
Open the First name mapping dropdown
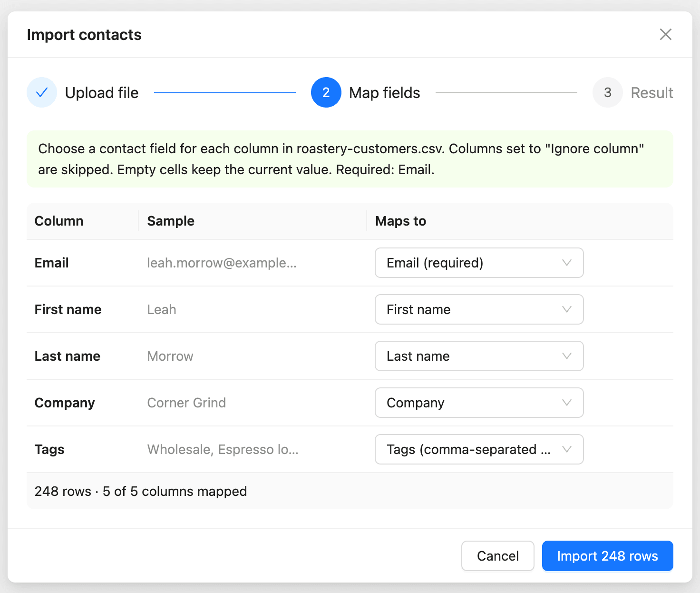(479, 309)
